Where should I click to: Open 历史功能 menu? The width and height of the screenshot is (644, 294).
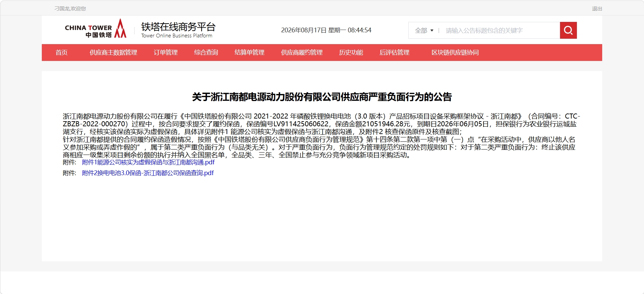pyautogui.click(x=351, y=53)
